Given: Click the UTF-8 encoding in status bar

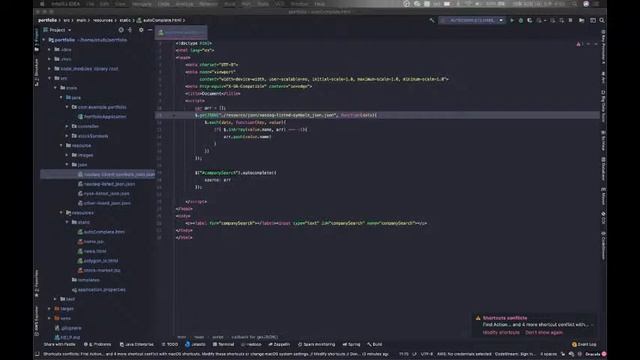Looking at the screenshot, I should pyautogui.click(x=426, y=354).
